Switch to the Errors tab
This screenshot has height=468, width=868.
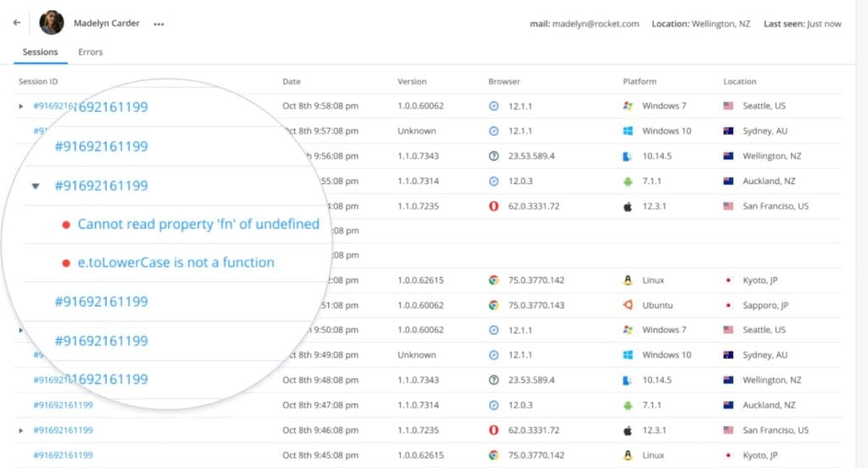point(90,52)
